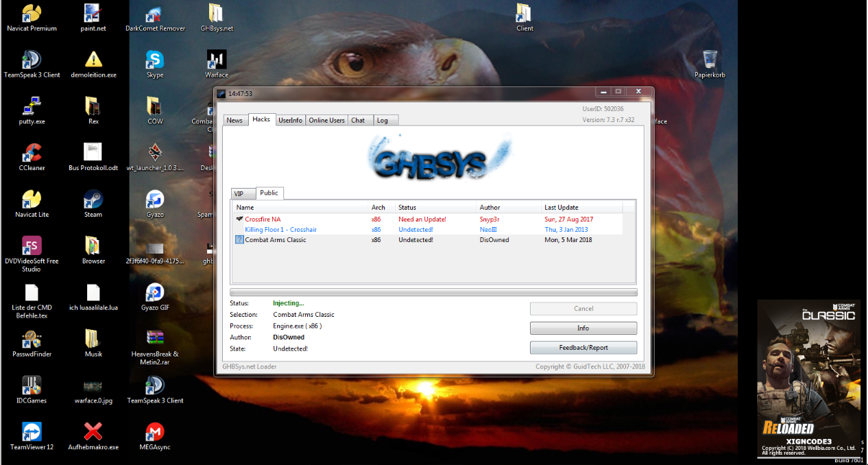Click the Cancel injection button
Image resolution: width=868 pixels, height=465 pixels.
[x=583, y=309]
